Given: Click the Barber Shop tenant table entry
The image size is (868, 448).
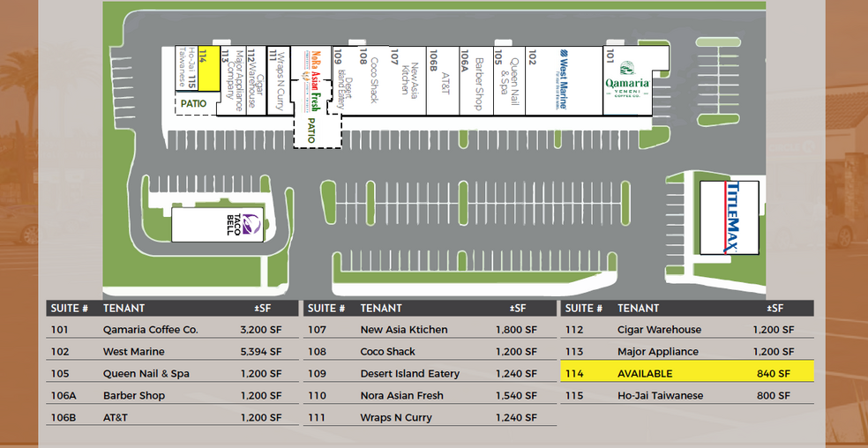Looking at the screenshot, I should [x=133, y=395].
